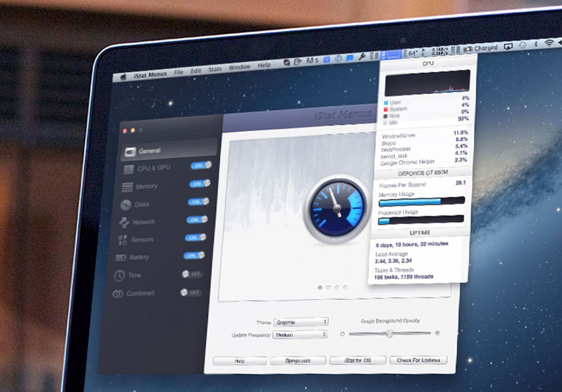The height and width of the screenshot is (392, 562).
Task: Click the CPU usage history graph
Action: click(427, 83)
